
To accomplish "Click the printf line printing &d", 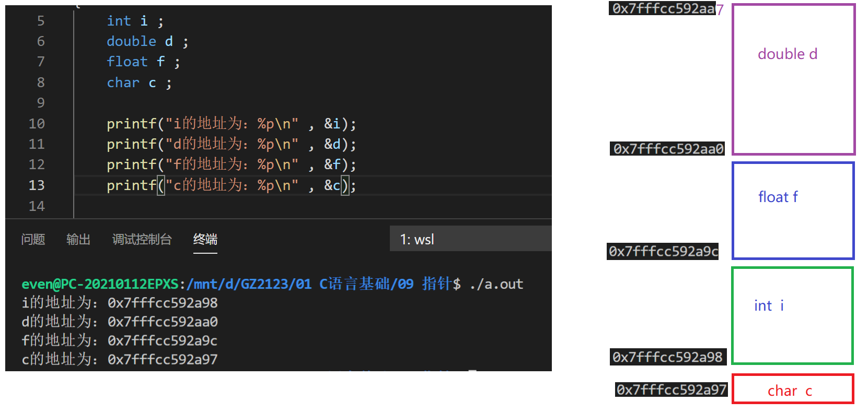I will click(232, 144).
